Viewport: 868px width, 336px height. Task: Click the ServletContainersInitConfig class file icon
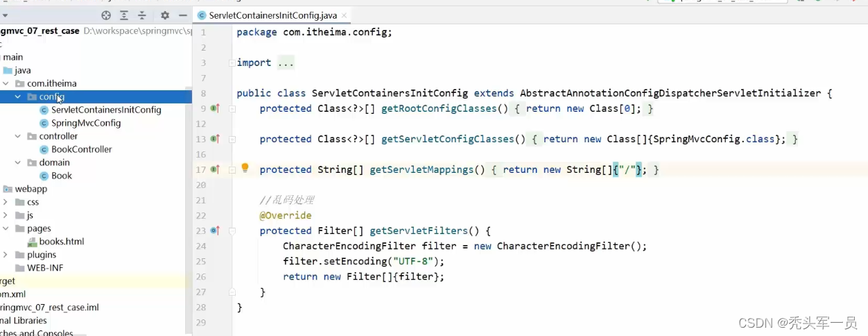pyautogui.click(x=44, y=110)
